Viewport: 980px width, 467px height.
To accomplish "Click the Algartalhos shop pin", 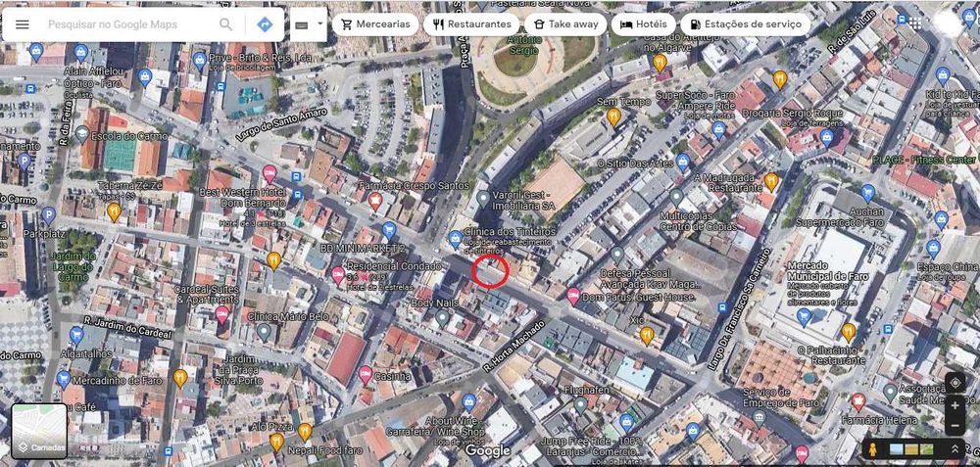I will [76, 336].
